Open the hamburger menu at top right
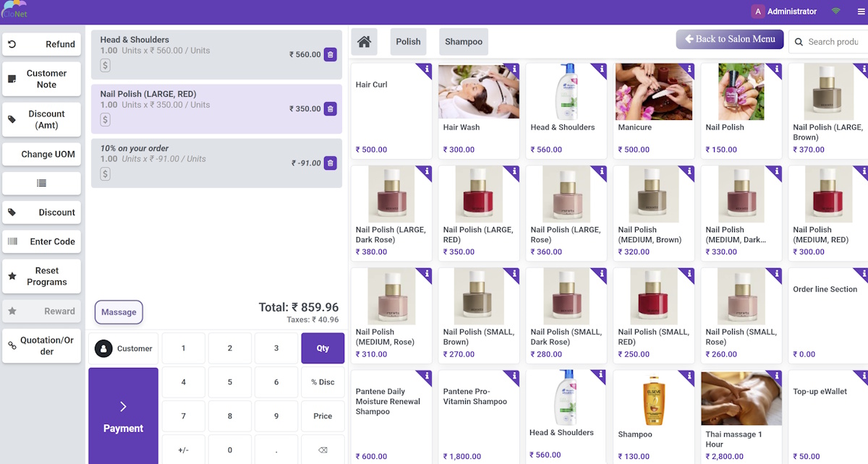Screen dimensions: 868x464 click(x=861, y=12)
